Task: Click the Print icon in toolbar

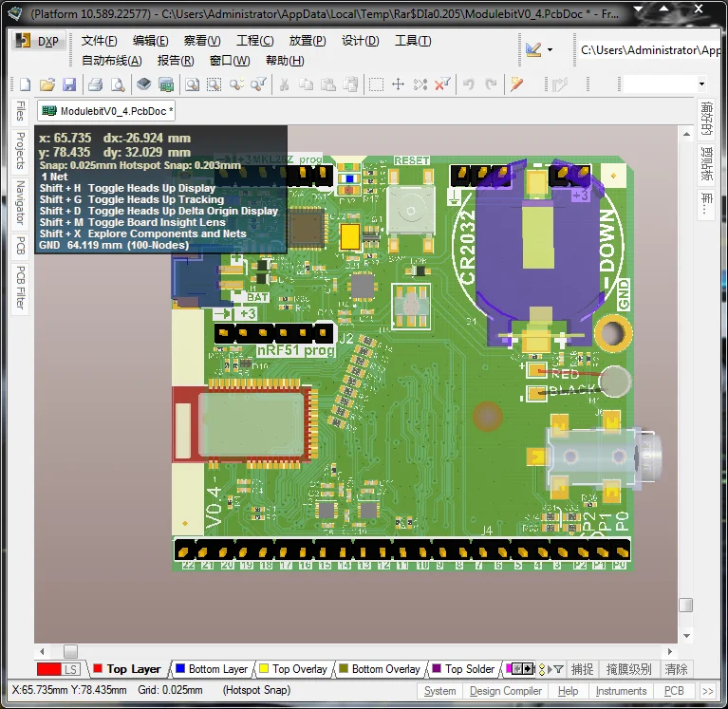Action: pos(95,84)
